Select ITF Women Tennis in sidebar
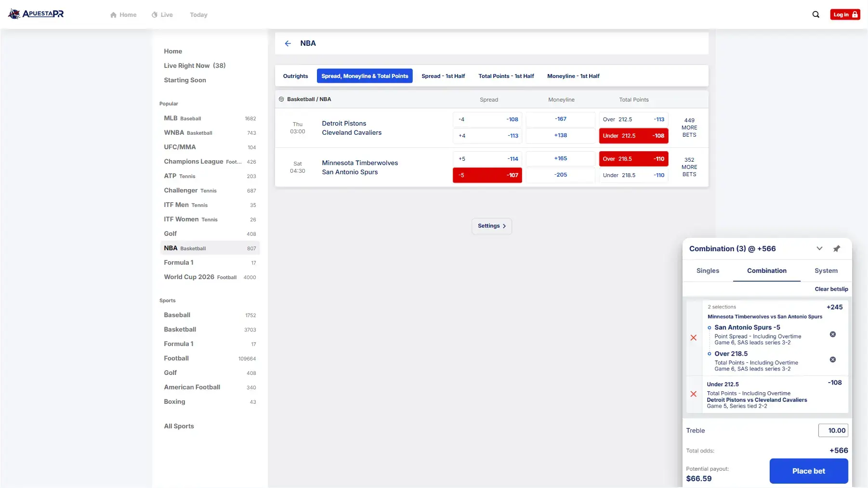 (210, 219)
